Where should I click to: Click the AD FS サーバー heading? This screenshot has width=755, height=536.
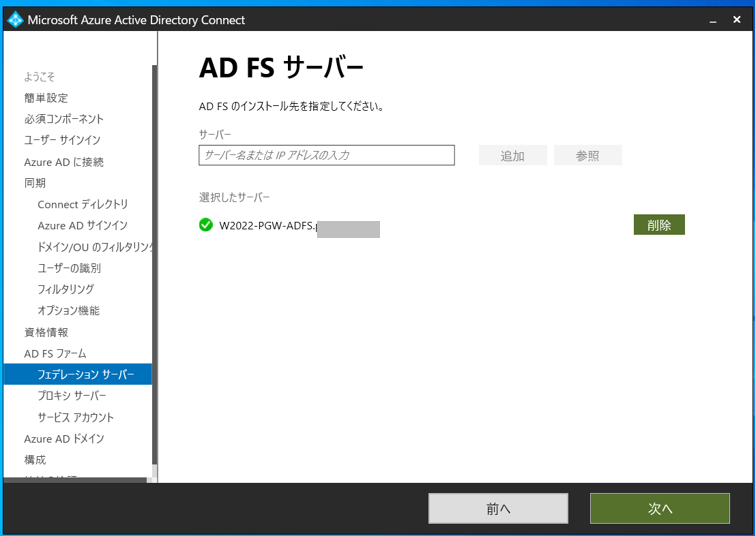tap(281, 67)
